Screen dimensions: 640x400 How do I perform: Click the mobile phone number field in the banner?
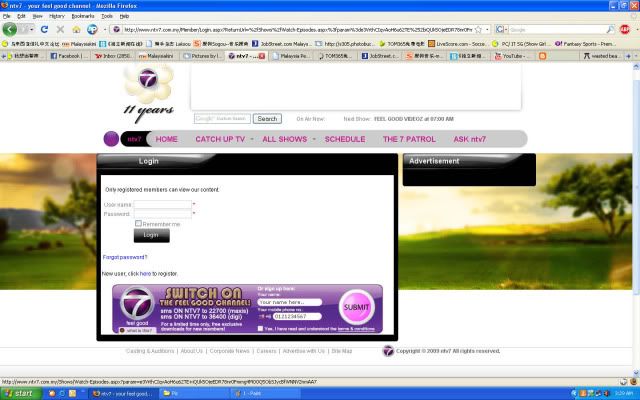[x=297, y=316]
